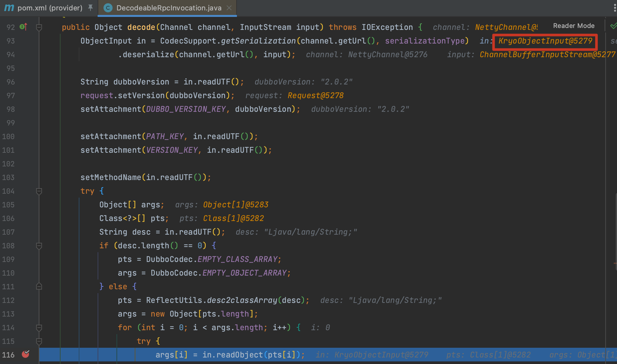The height and width of the screenshot is (364, 617).
Task: Click desc2classArray on line 112
Action: tap(242, 300)
